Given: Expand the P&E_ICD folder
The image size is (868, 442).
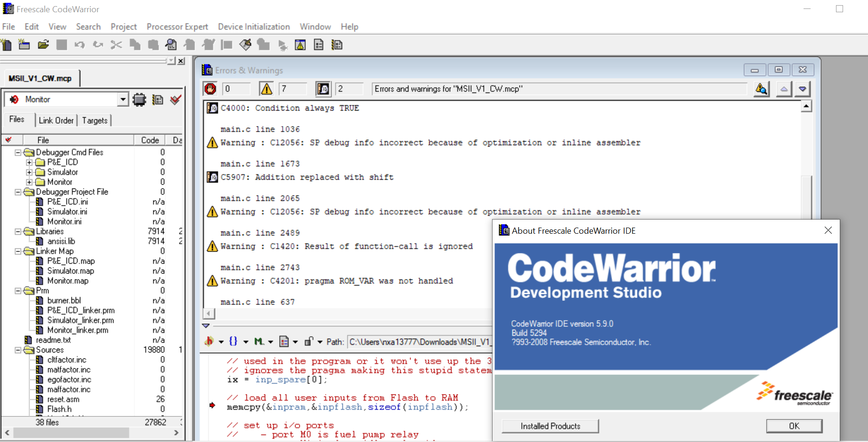Looking at the screenshot, I should 29,162.
